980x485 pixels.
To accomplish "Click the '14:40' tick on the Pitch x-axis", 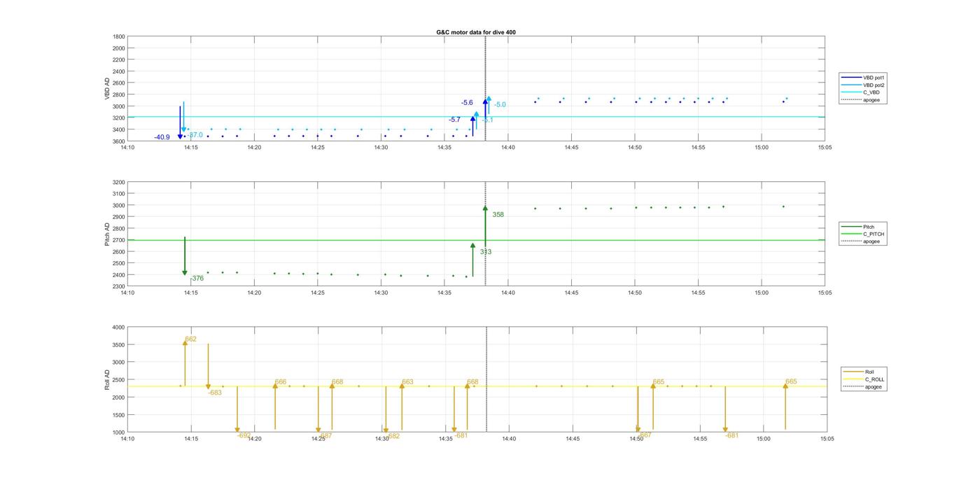I will click(508, 293).
